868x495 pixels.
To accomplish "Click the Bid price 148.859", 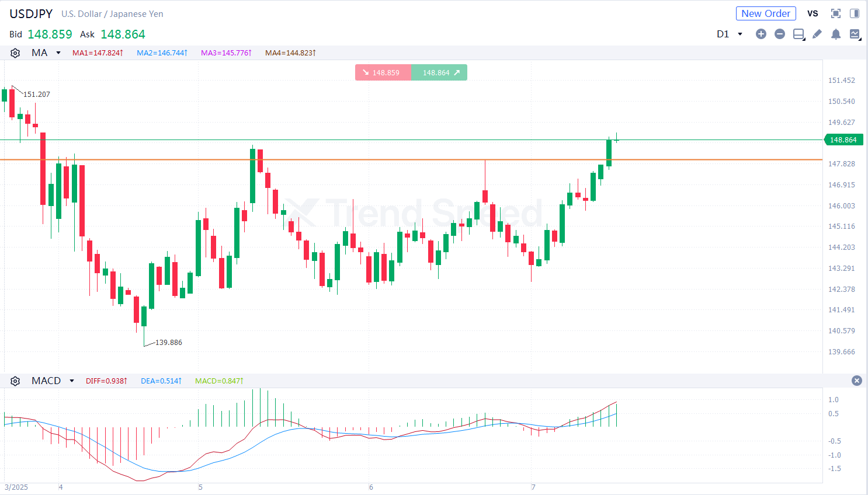I will coord(50,34).
